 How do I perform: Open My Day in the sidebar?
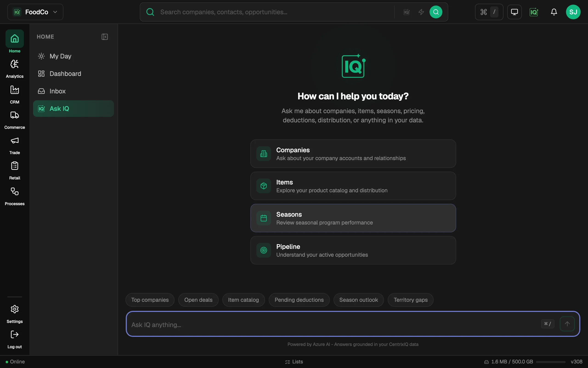[73, 56]
